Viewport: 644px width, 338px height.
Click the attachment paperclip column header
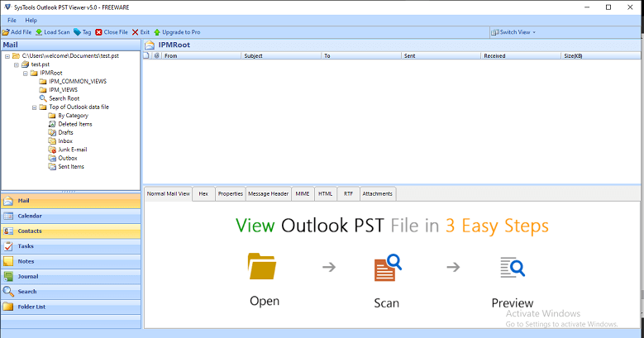pos(156,56)
